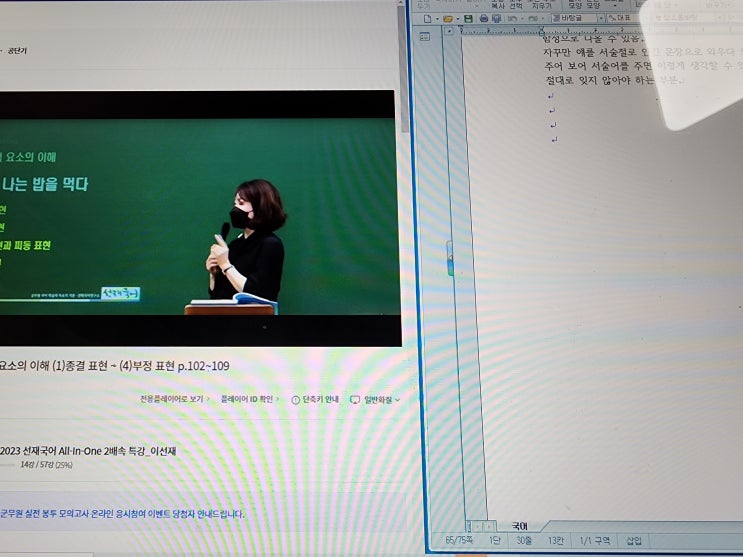Click the Redo arrow icon
Viewport: 743px width, 557px height.
click(533, 18)
